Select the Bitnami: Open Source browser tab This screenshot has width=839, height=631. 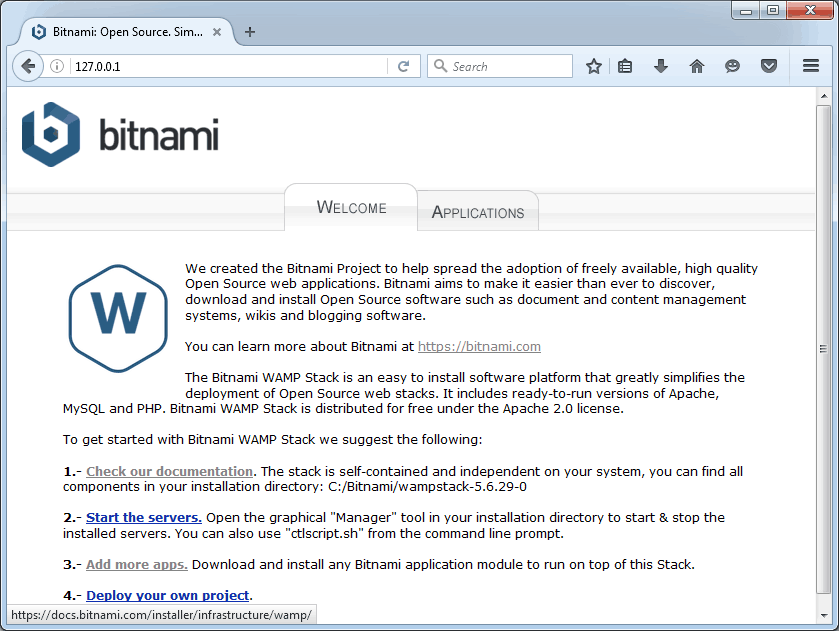point(127,32)
